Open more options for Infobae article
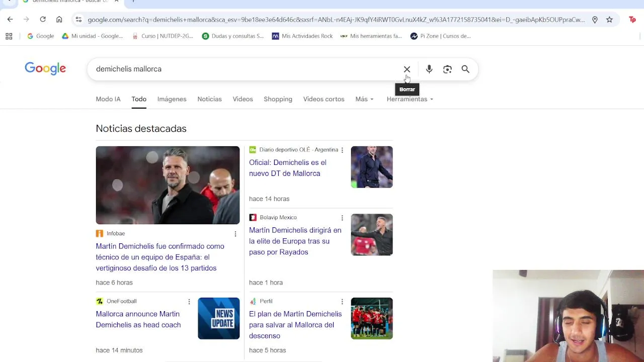Viewport: 644px width, 362px height. click(x=235, y=234)
